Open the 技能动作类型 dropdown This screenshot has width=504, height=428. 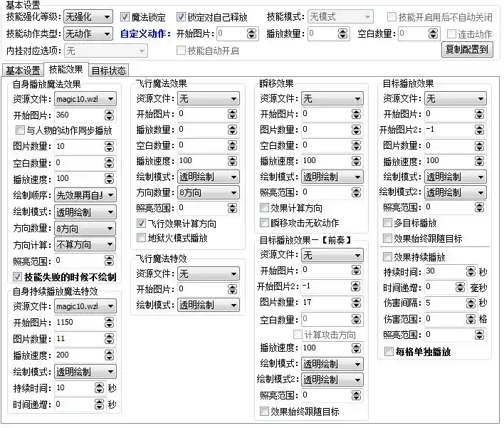(88, 33)
